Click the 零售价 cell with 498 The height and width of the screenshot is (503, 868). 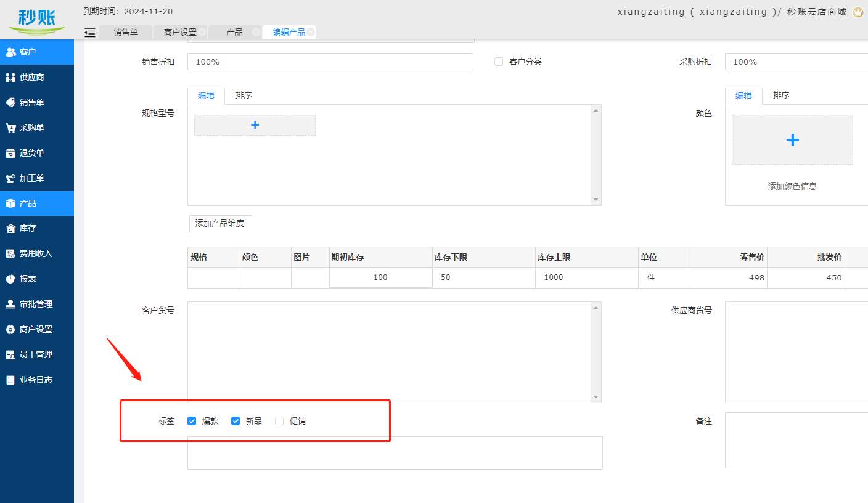point(729,277)
